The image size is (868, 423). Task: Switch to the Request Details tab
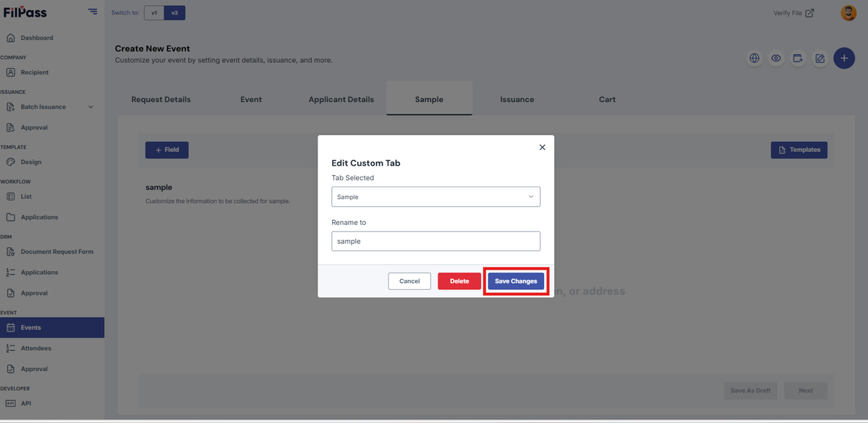click(161, 99)
